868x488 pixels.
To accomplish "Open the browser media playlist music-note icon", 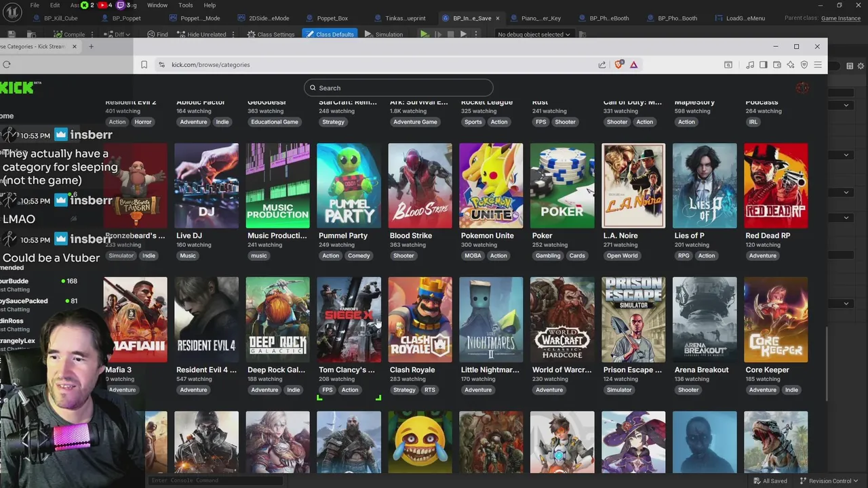I will coord(750,64).
